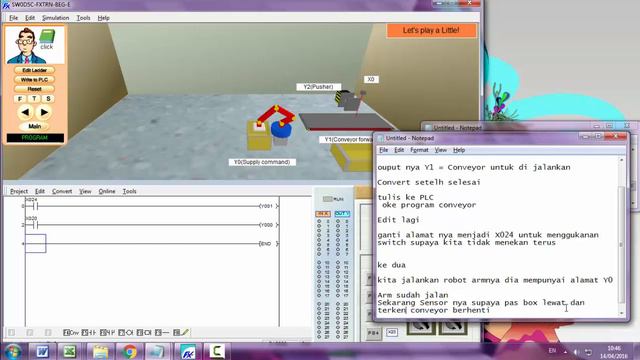Click the PB4 push button on panel
Screen dimensions: 640x360
[373, 333]
